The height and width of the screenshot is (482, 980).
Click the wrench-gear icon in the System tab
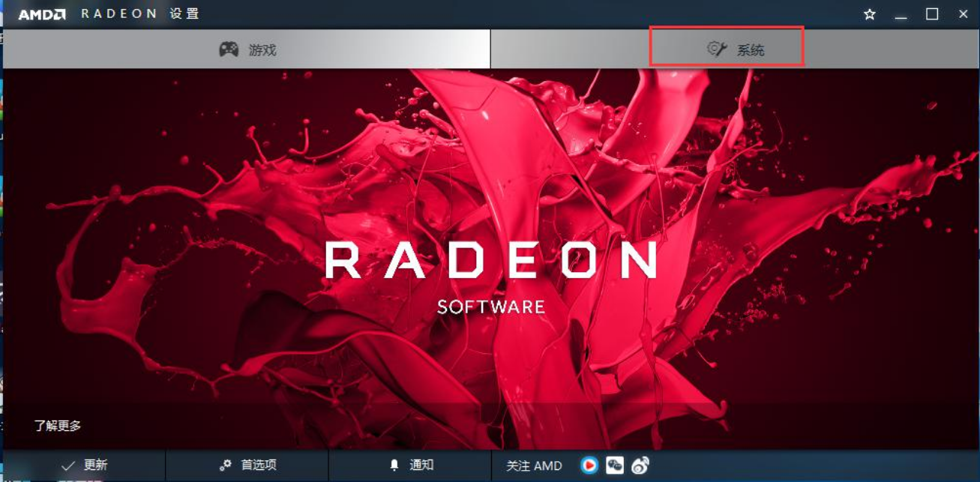(717, 49)
